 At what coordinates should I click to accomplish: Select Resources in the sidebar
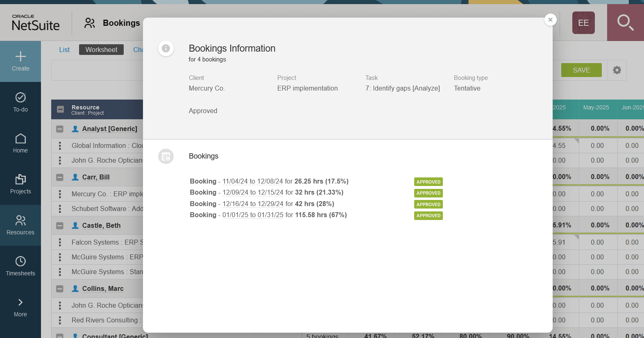pyautogui.click(x=20, y=225)
